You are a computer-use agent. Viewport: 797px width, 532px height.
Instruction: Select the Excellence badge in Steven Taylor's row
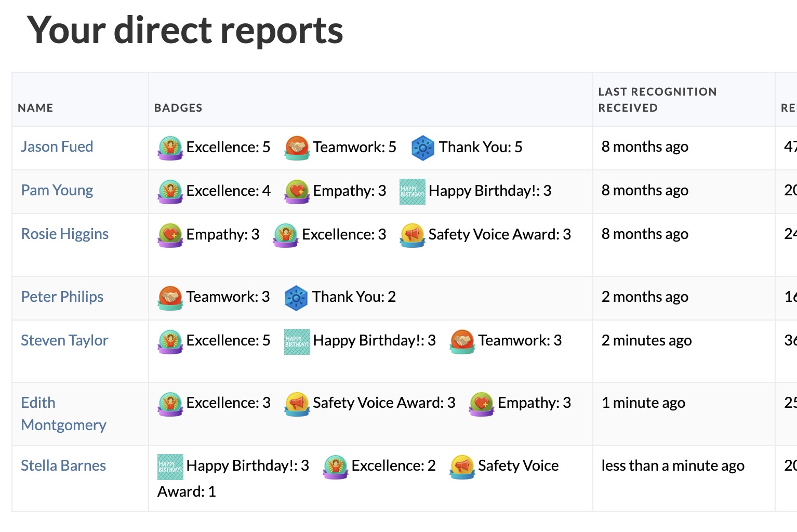click(x=170, y=340)
